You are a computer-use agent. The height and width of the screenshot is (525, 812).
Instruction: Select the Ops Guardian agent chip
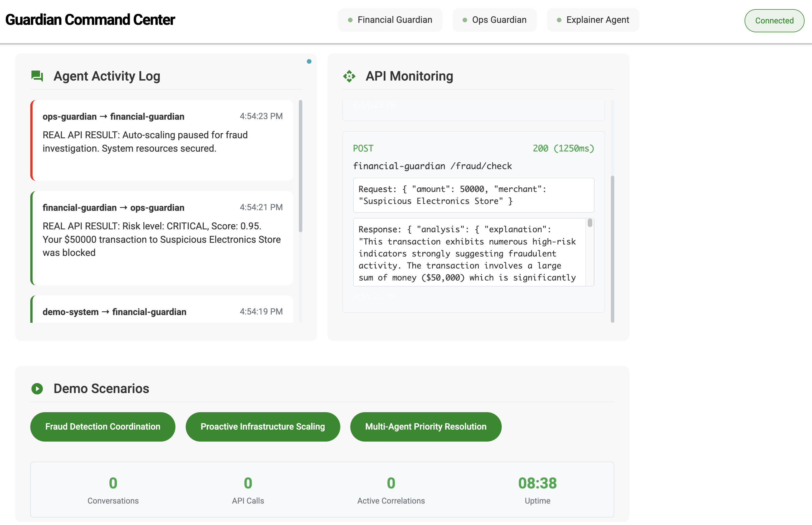coord(494,20)
